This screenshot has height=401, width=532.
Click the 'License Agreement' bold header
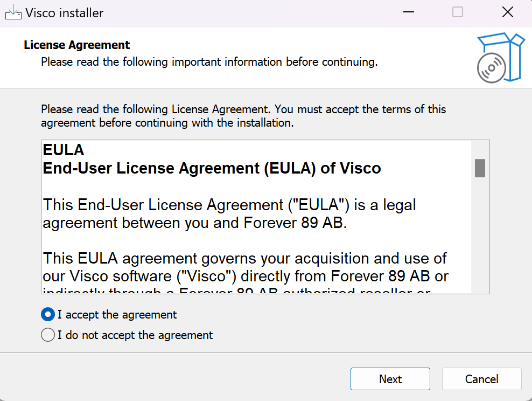point(77,45)
